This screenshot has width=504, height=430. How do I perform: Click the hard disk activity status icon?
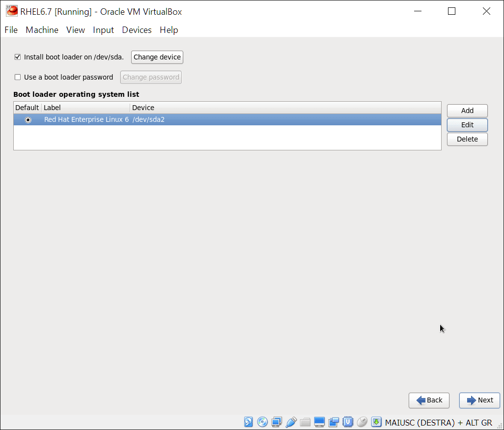click(x=248, y=422)
